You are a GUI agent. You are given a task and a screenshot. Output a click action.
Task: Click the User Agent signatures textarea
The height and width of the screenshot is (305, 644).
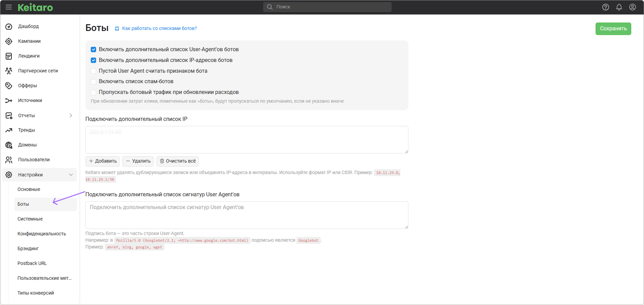coord(246,215)
